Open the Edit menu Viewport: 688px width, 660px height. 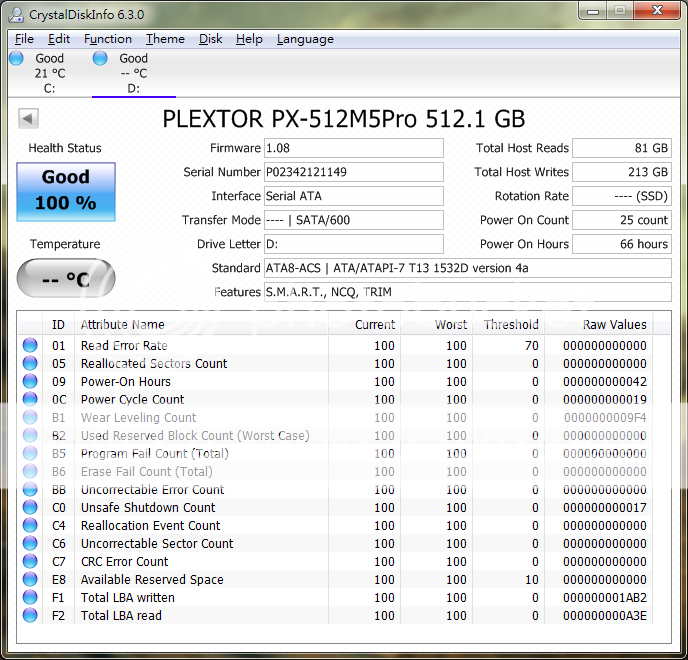(x=59, y=39)
